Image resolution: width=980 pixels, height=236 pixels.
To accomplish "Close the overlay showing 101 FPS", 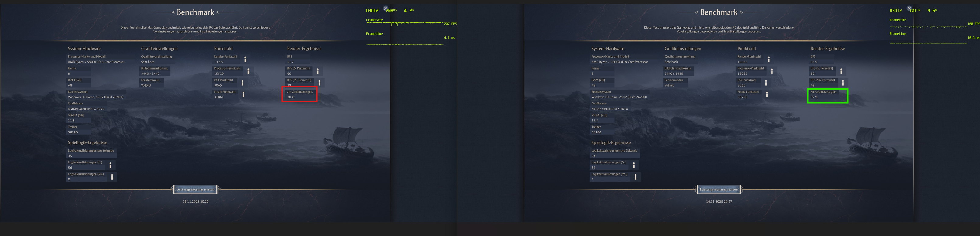I will pos(909,8).
